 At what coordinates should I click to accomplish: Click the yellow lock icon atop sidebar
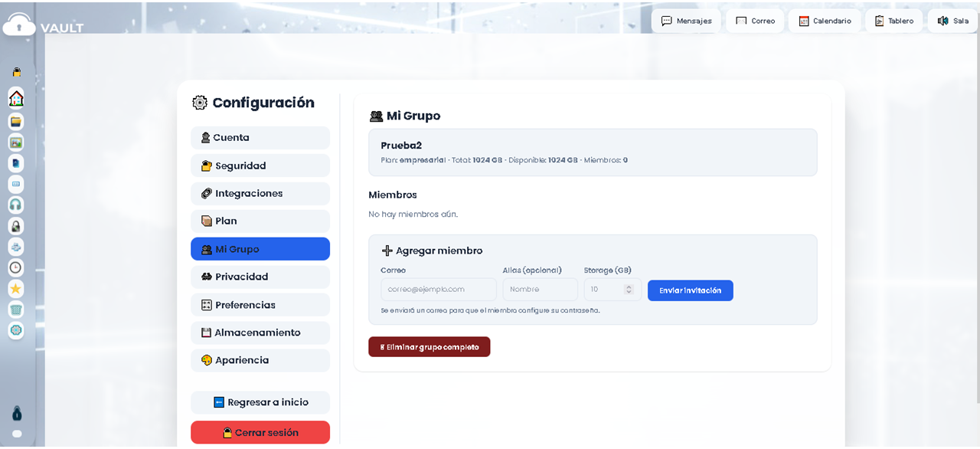point(16,72)
